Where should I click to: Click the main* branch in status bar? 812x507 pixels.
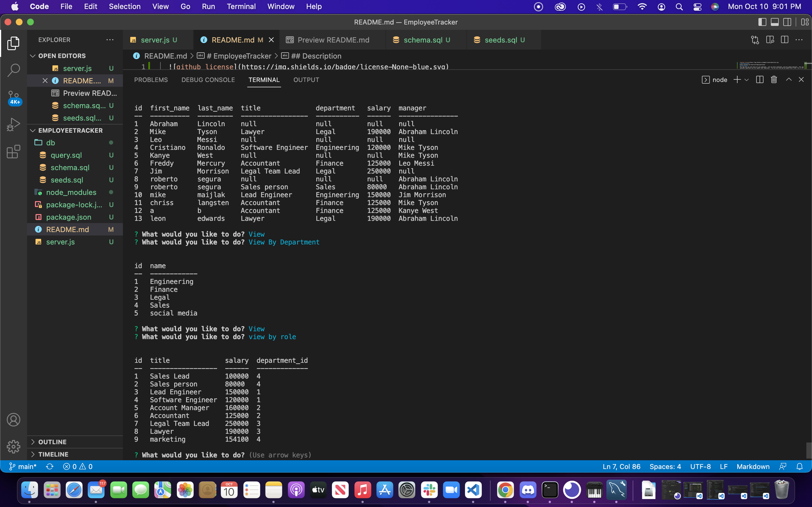[23, 466]
